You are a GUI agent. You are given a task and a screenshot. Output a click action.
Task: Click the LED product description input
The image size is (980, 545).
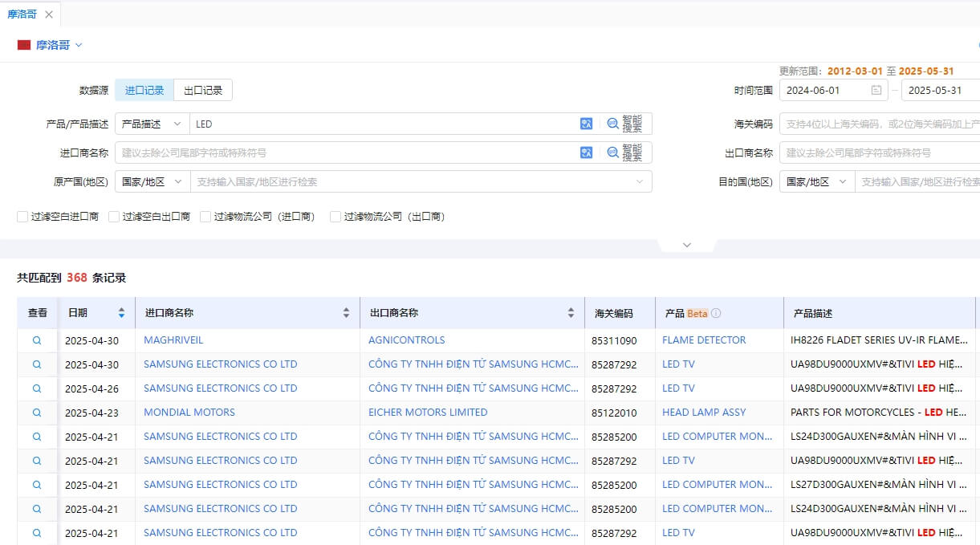(384, 124)
